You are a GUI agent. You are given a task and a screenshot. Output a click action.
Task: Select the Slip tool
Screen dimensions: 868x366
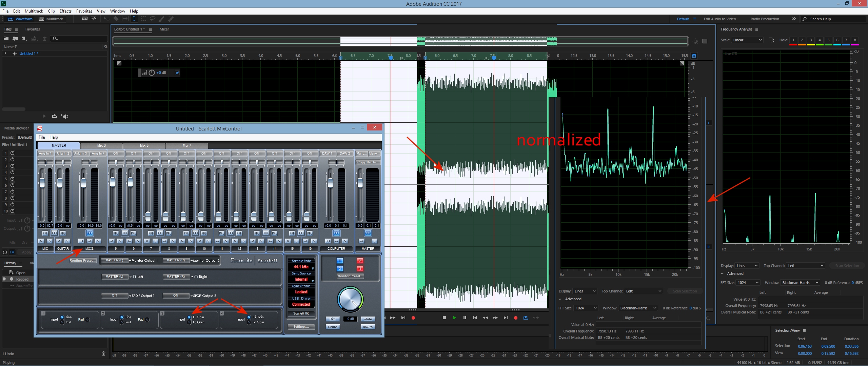[x=125, y=19]
